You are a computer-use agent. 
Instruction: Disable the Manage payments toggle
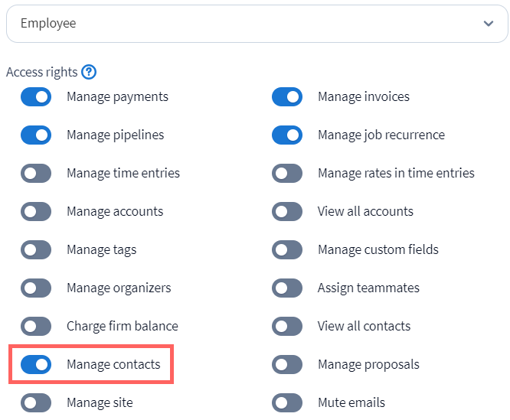click(36, 97)
